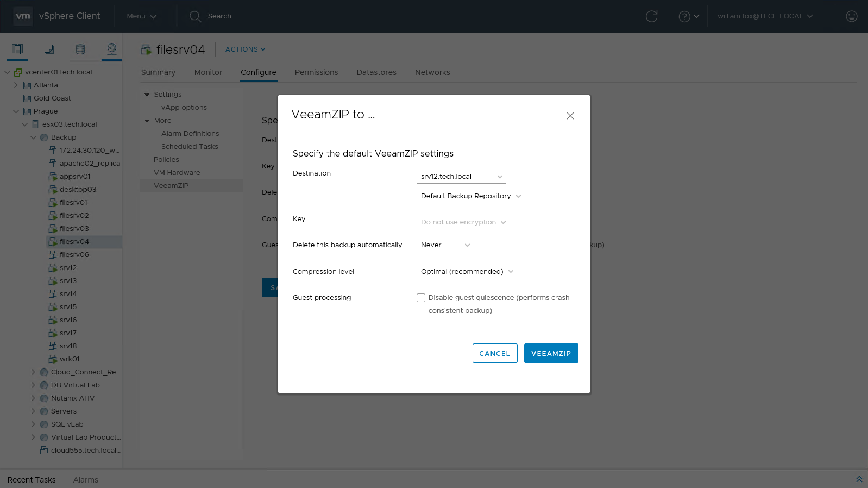
Task: Close the VeeamZIP dialog
Action: (570, 116)
